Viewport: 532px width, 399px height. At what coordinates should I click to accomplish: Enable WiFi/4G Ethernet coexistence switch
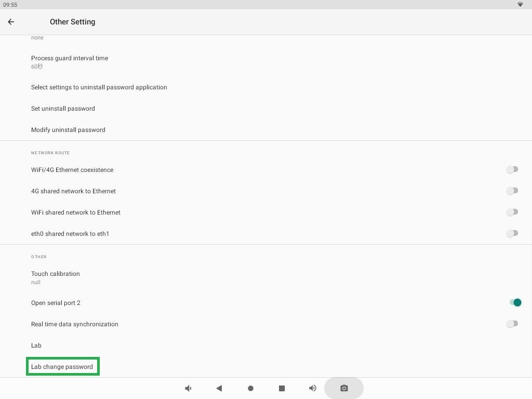tap(512, 169)
